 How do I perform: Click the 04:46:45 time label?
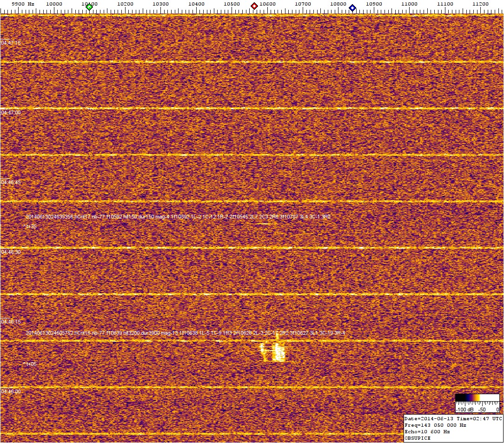click(11, 182)
